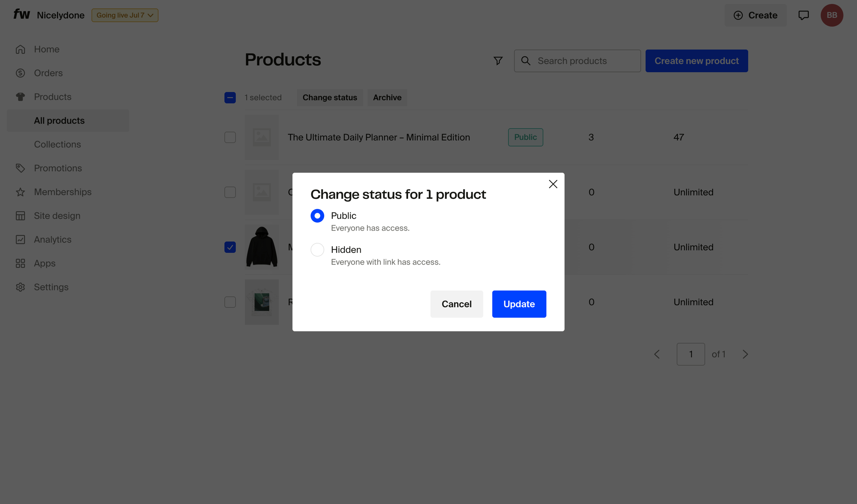
Task: Click the Nicelydone site name
Action: click(61, 15)
